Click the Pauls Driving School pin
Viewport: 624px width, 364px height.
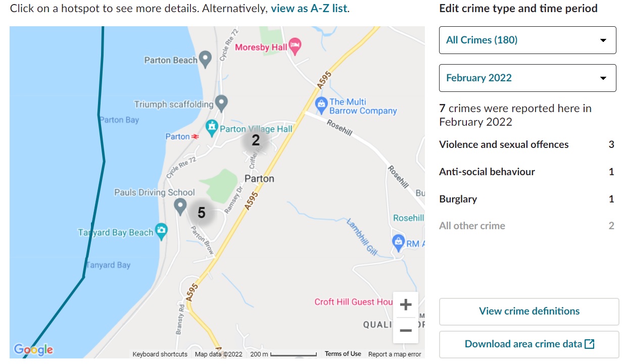click(x=180, y=205)
